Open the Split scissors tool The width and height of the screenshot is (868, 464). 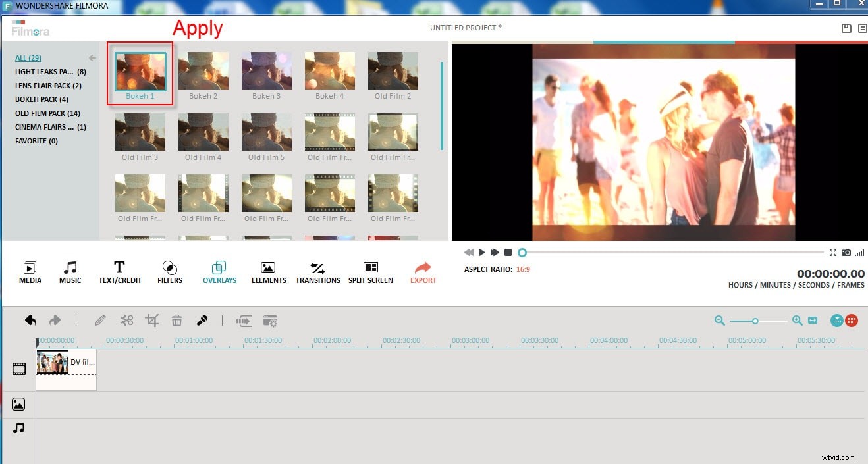click(x=126, y=321)
